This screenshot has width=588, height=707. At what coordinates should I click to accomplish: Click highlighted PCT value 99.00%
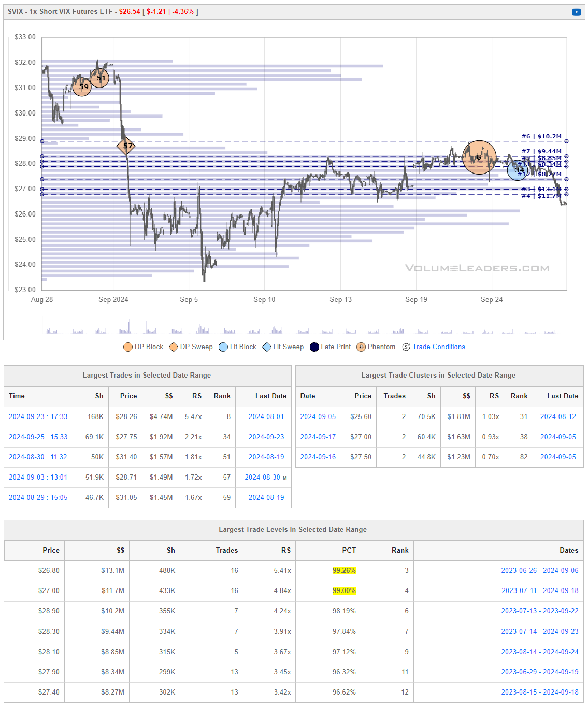pyautogui.click(x=344, y=590)
